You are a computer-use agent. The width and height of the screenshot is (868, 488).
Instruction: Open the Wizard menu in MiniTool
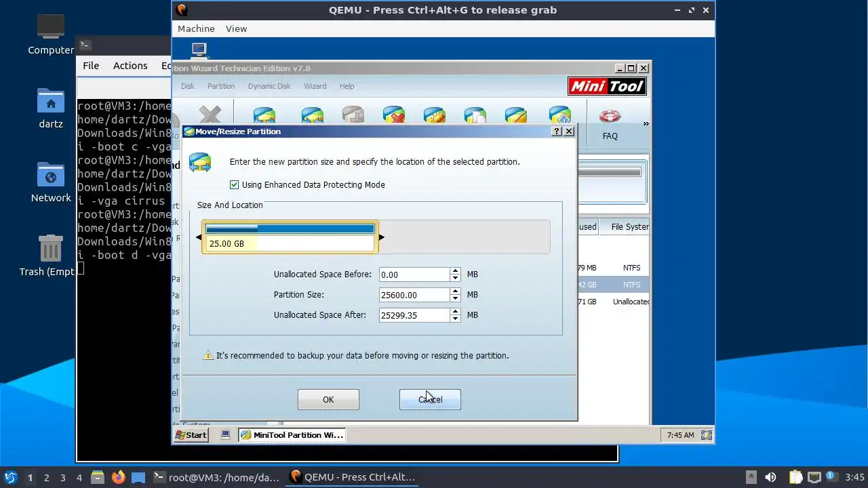click(x=315, y=86)
